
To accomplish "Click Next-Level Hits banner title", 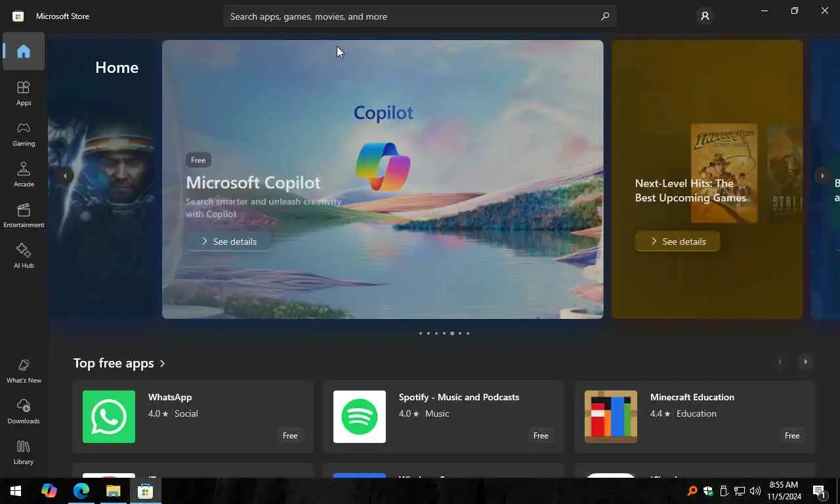I will pos(690,190).
